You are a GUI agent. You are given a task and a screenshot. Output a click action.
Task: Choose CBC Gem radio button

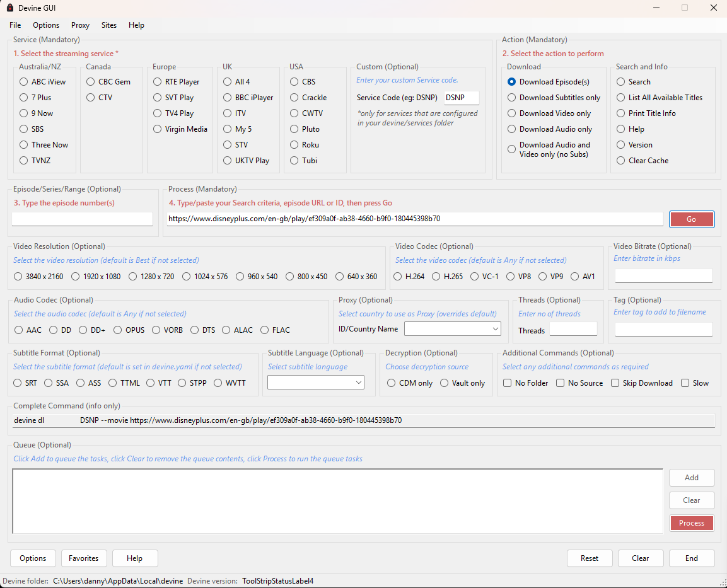click(x=108, y=81)
